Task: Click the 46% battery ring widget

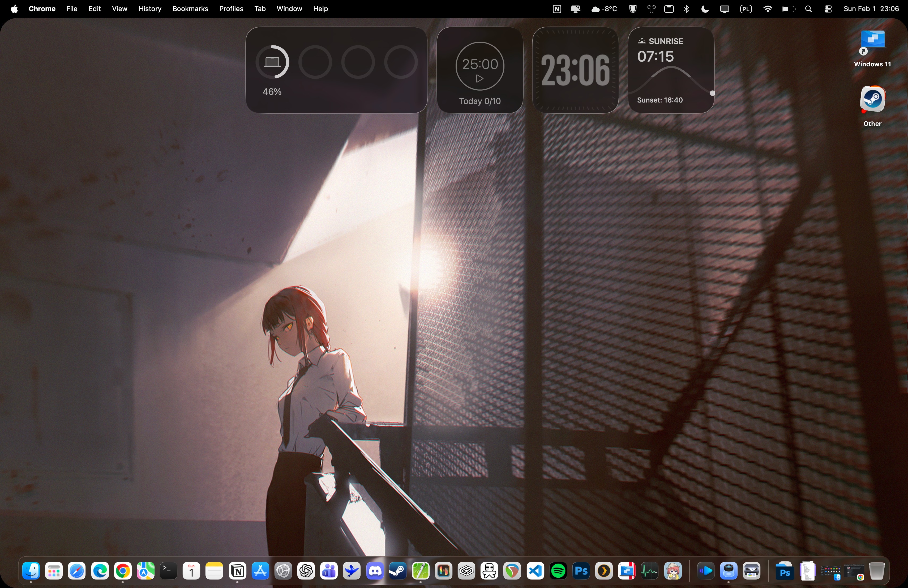Action: coord(272,62)
